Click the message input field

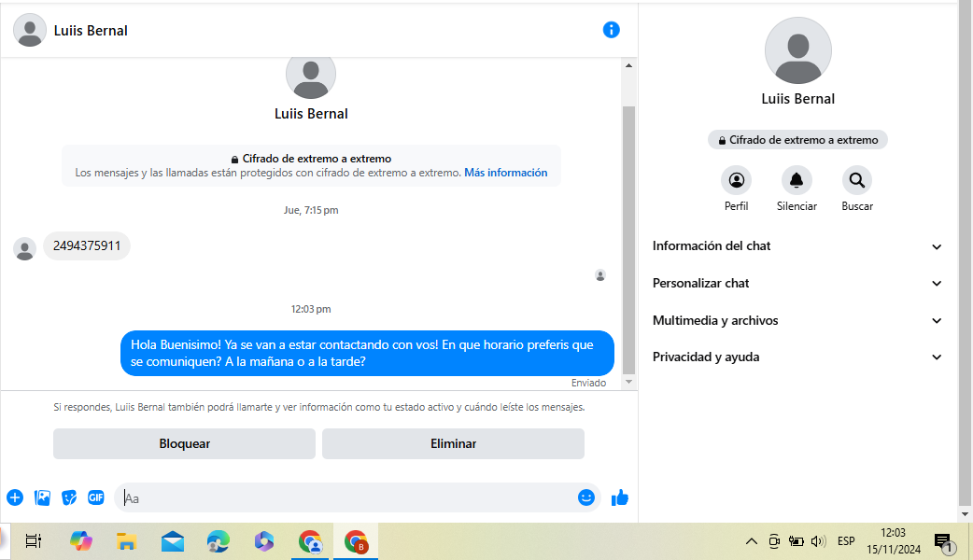tap(345, 497)
